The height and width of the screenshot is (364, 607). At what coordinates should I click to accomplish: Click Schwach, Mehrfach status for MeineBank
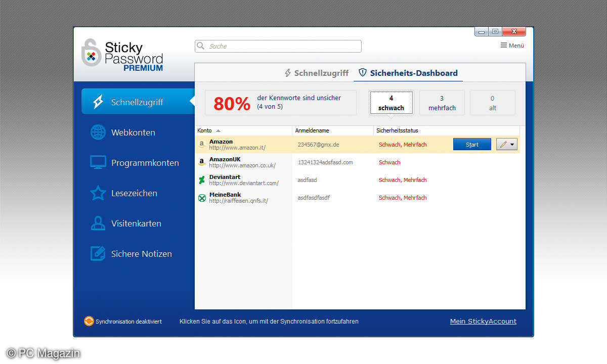tap(403, 198)
